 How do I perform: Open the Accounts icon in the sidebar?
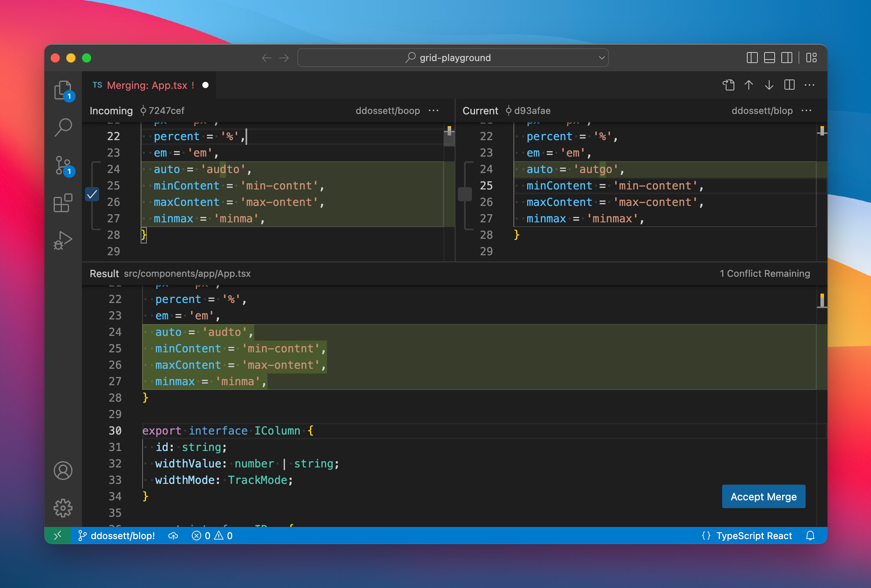pyautogui.click(x=63, y=471)
